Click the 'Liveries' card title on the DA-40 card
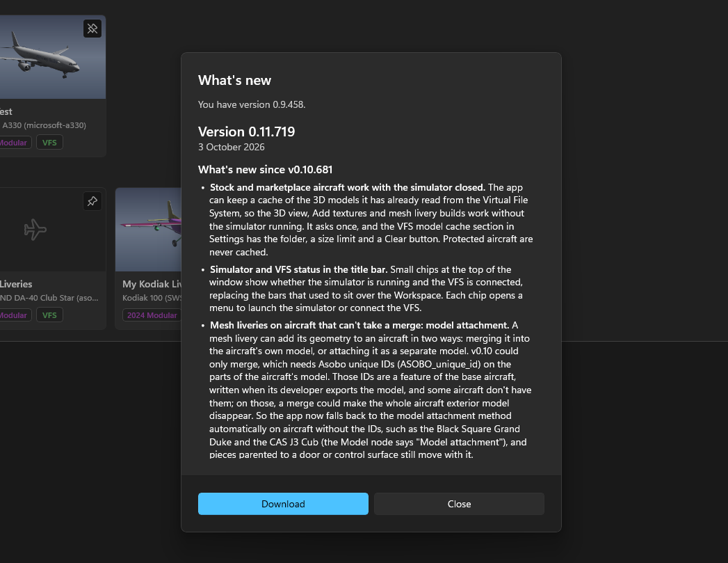728x563 pixels. (x=16, y=284)
